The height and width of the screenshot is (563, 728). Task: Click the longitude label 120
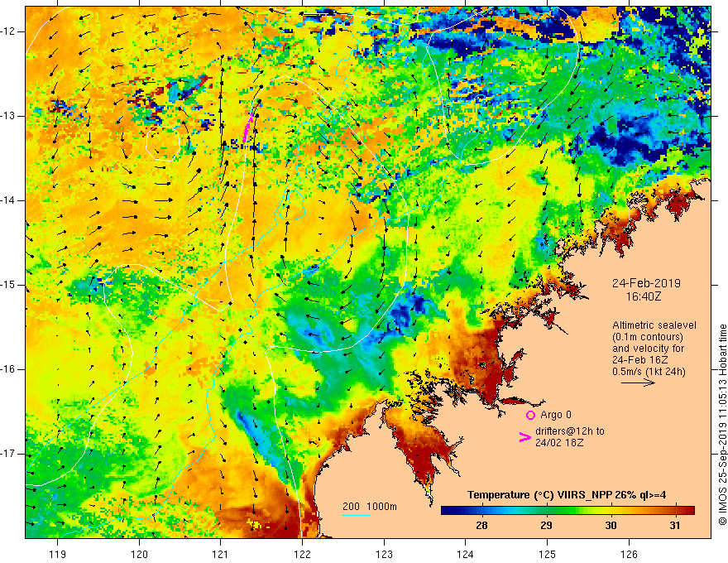click(139, 554)
